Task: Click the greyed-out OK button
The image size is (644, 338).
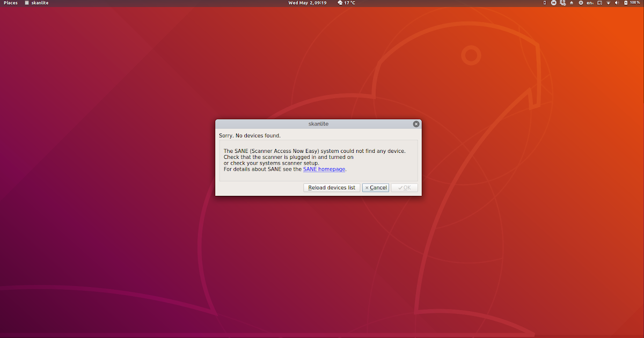Action: [405, 188]
